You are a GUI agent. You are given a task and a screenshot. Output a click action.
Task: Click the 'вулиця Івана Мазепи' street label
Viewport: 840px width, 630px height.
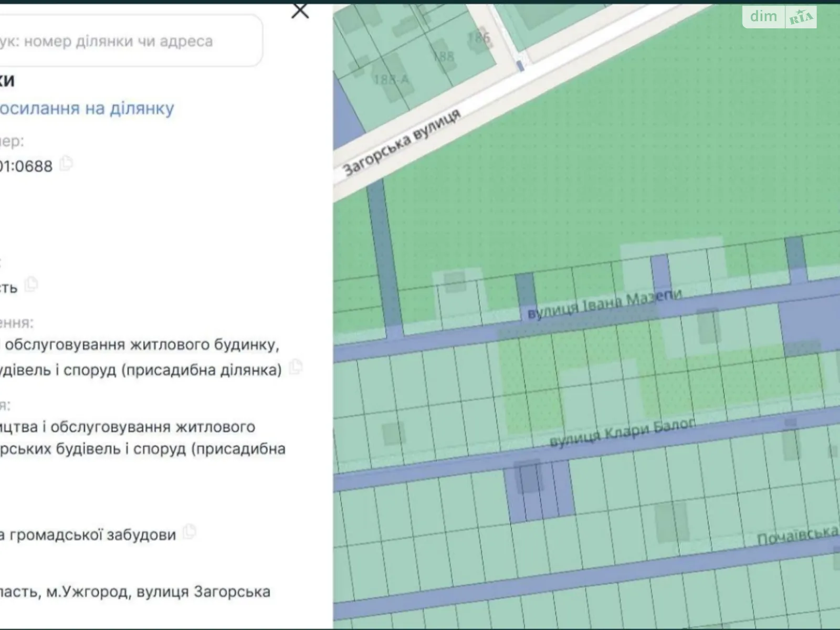[x=604, y=303]
